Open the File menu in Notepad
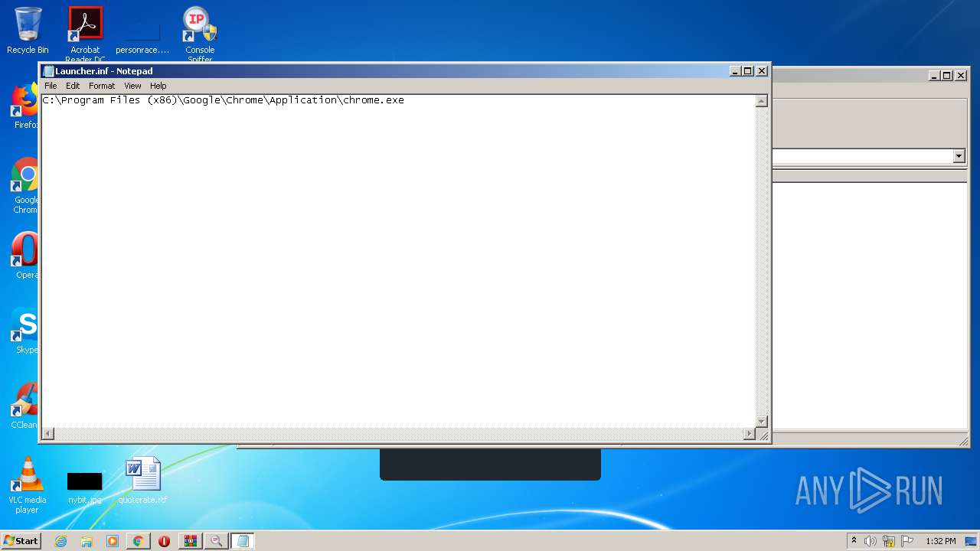Screen dimensions: 980x551 click(x=51, y=86)
